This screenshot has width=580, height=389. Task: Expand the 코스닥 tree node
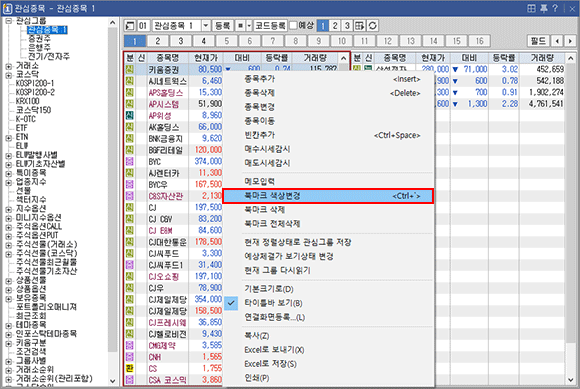point(9,75)
